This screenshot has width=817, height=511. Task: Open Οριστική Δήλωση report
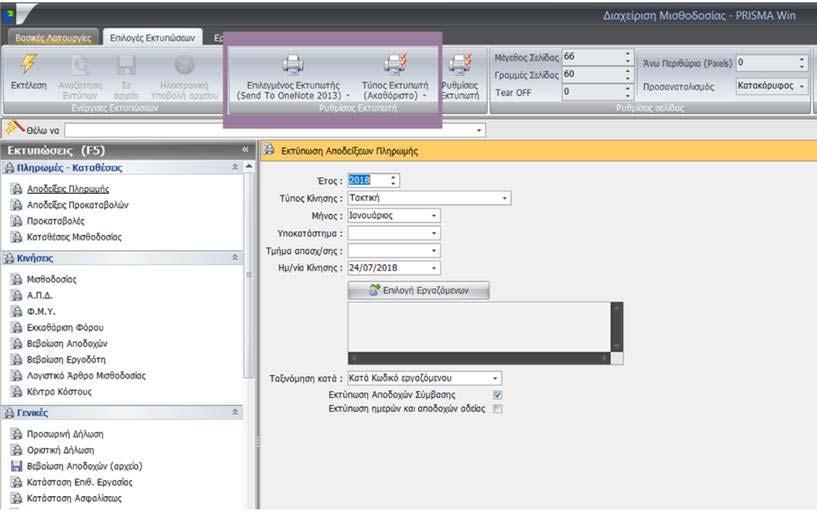coord(60,450)
